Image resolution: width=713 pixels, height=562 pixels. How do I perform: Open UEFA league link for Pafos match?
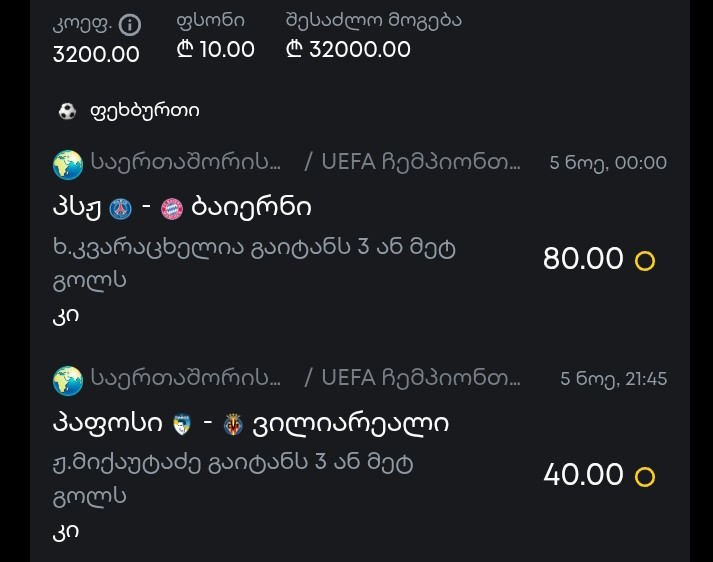[x=422, y=379]
